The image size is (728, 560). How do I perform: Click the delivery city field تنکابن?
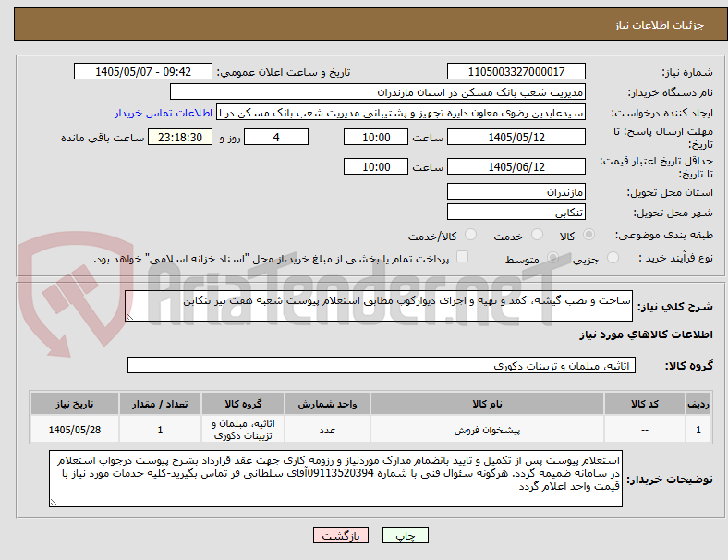[x=516, y=212]
